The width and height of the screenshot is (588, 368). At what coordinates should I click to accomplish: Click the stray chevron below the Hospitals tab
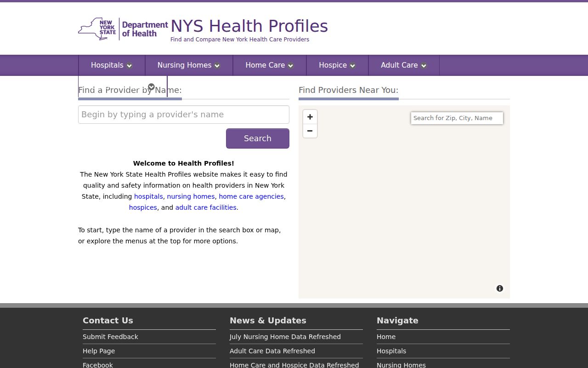click(151, 87)
